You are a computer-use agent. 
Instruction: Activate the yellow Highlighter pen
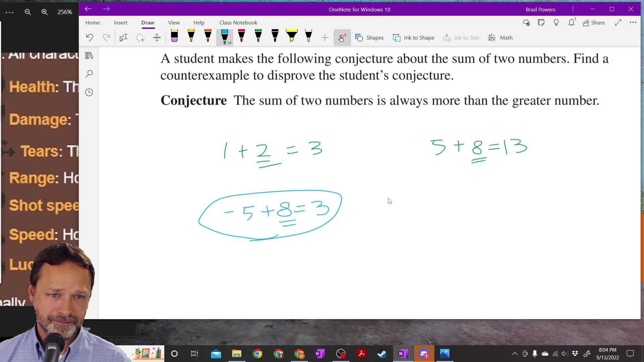click(291, 37)
